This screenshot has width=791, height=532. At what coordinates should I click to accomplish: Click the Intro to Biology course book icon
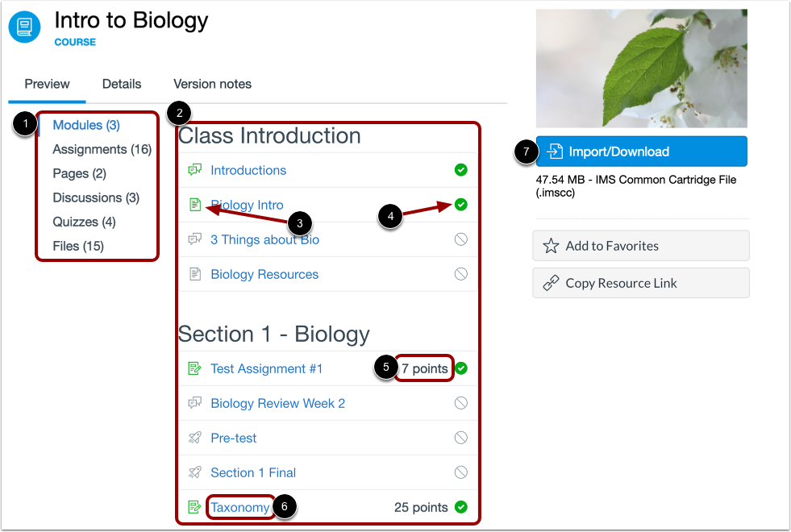[24, 27]
